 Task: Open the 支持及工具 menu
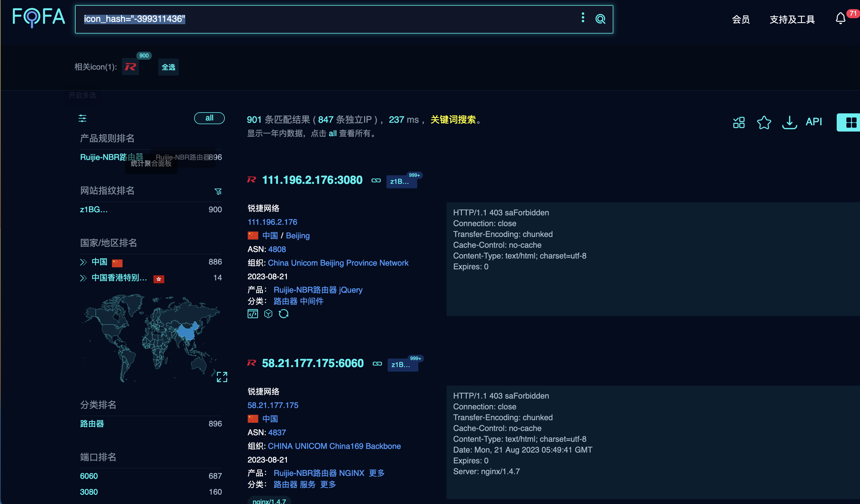point(792,19)
